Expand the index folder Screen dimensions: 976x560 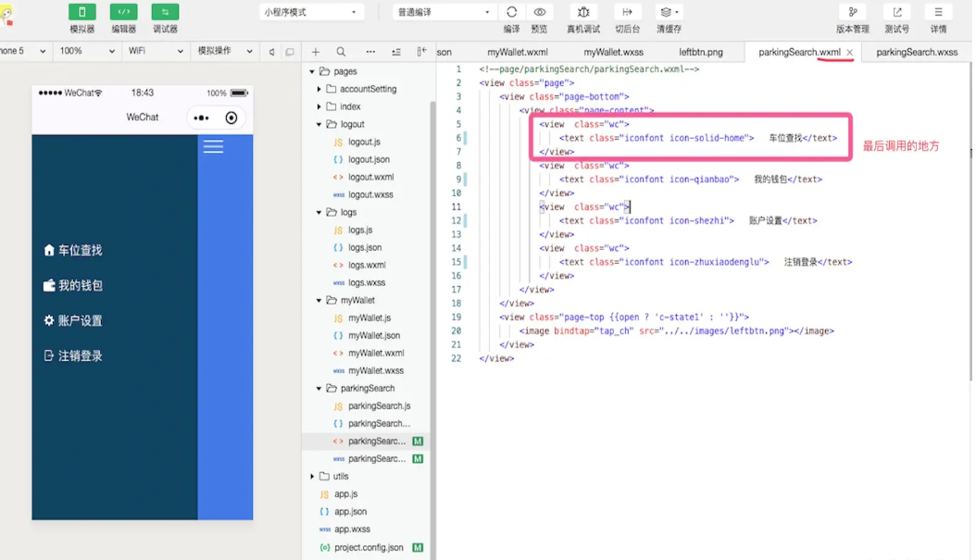pos(319,106)
